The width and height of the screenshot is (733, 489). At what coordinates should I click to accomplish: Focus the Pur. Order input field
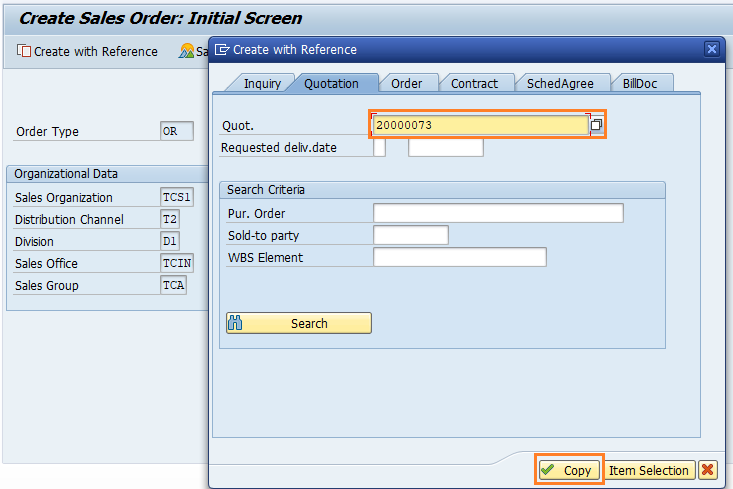[x=497, y=213]
